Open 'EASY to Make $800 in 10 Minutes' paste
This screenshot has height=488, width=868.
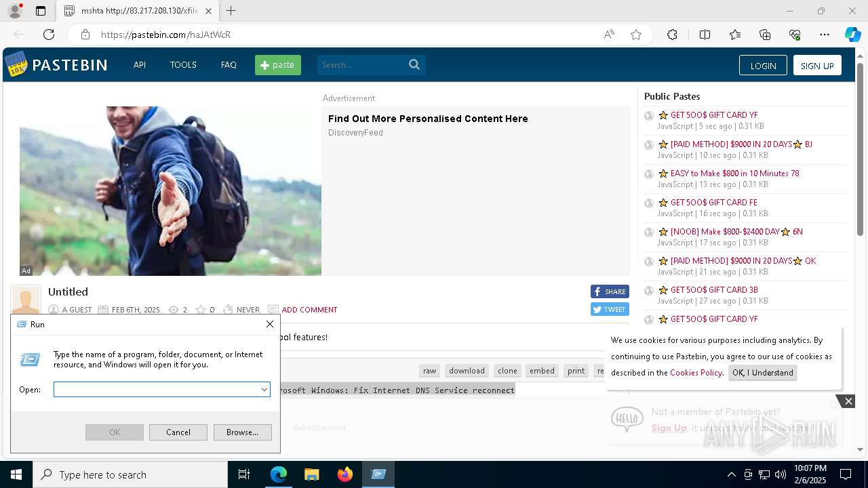(734, 174)
